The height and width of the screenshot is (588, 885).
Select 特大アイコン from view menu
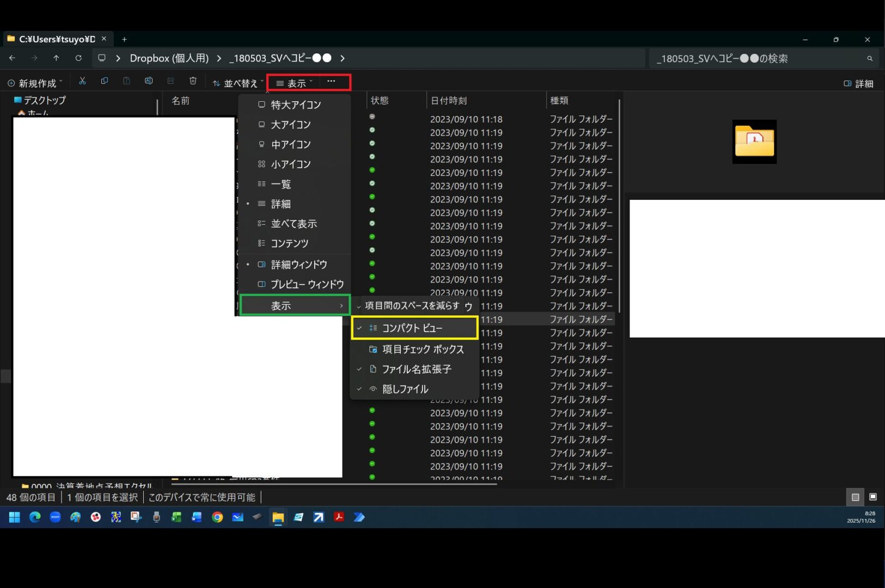coord(296,105)
